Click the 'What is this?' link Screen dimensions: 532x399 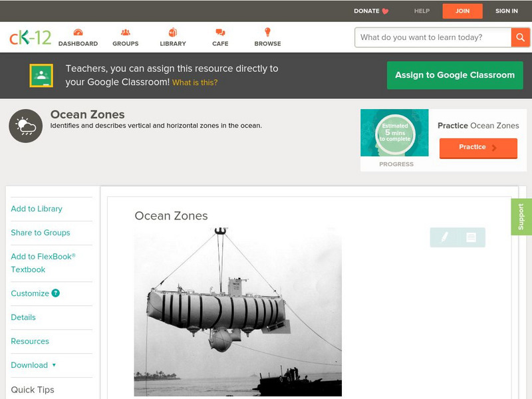(x=195, y=82)
